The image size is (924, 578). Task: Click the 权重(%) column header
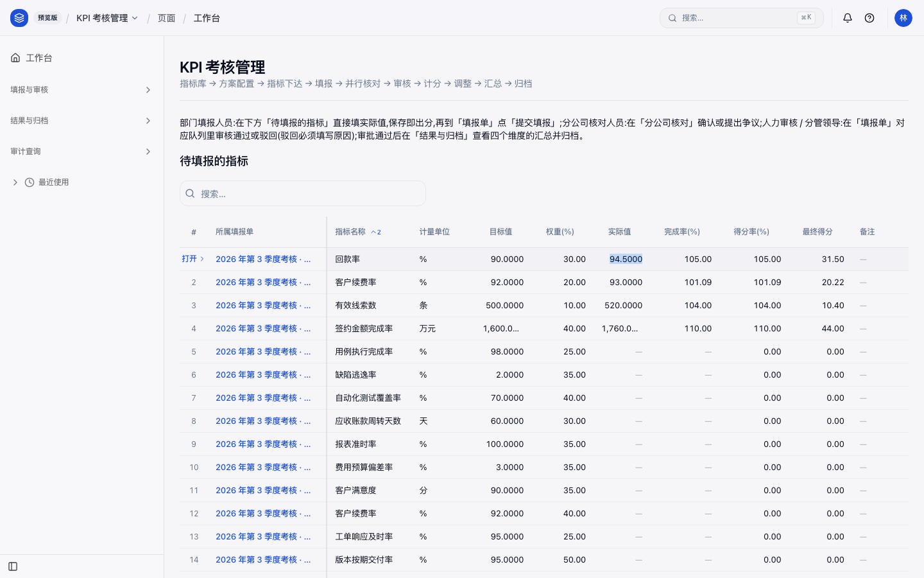[560, 232]
